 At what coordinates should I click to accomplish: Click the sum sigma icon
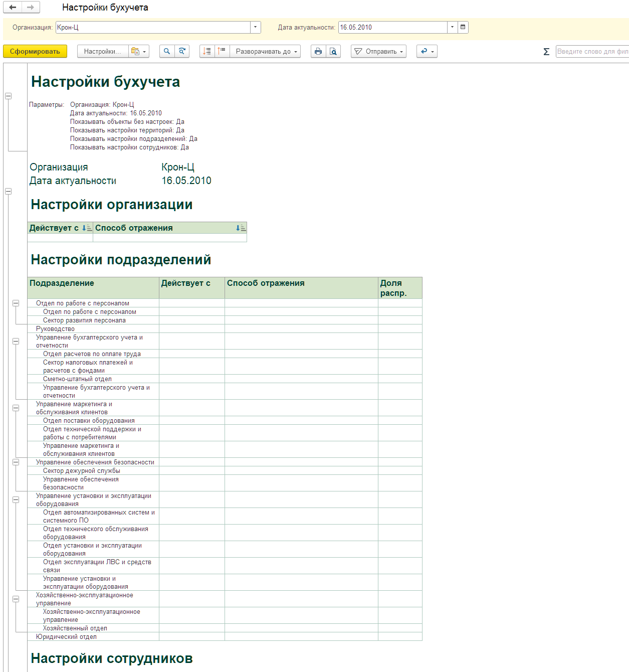point(546,51)
